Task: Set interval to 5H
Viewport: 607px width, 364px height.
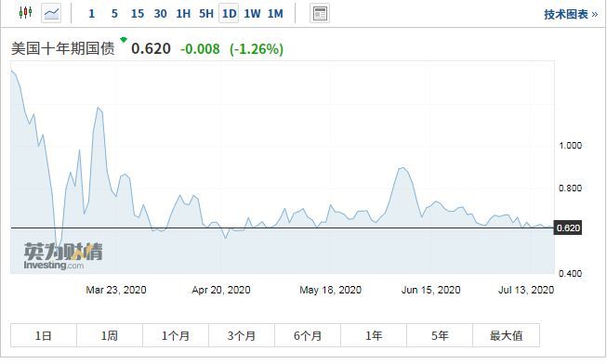Action: tap(206, 14)
